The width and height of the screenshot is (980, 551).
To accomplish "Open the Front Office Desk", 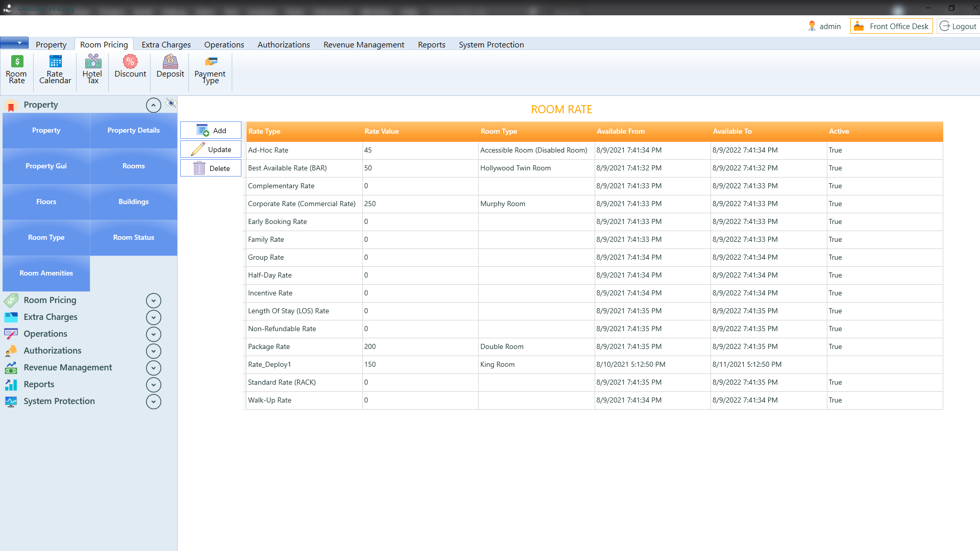I will tap(891, 26).
